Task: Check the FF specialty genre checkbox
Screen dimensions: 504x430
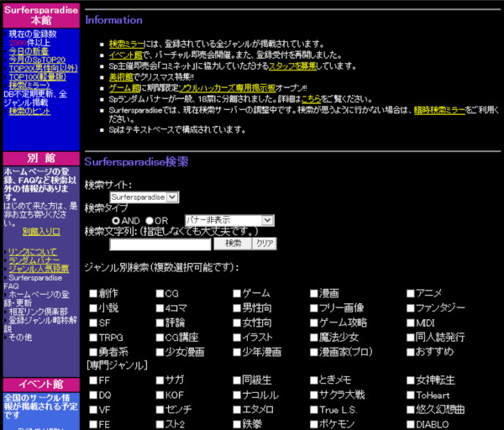Action: tap(93, 380)
